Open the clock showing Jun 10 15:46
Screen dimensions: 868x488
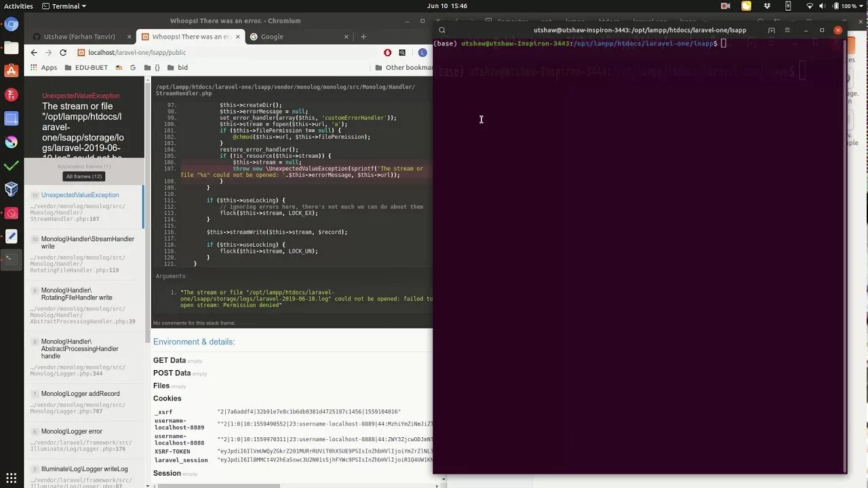pos(447,6)
